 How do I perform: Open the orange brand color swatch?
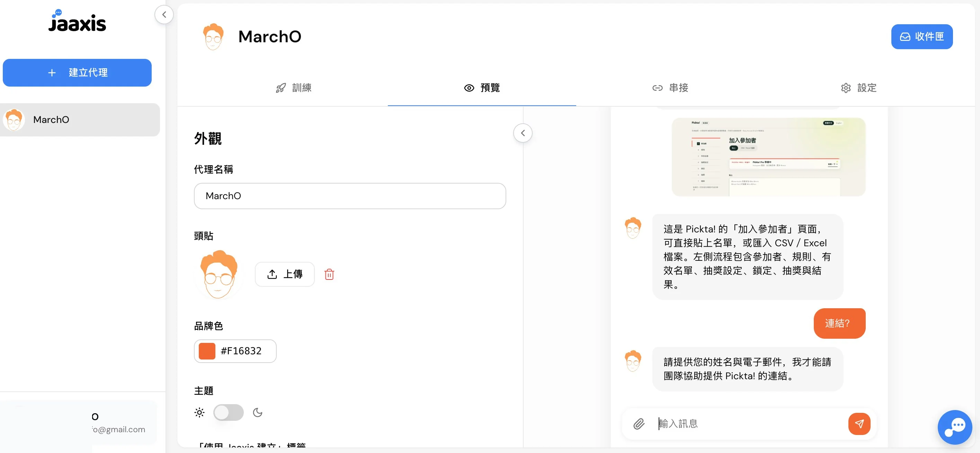[207, 351]
